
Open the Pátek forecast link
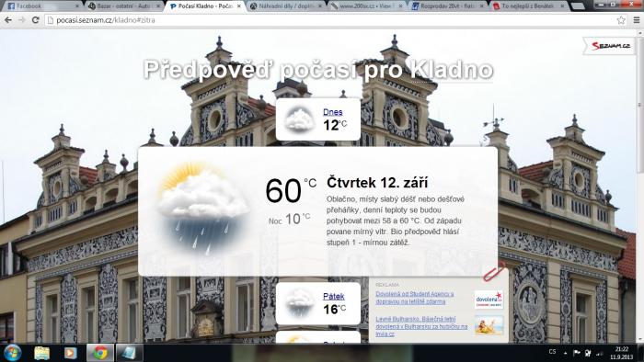click(x=333, y=297)
